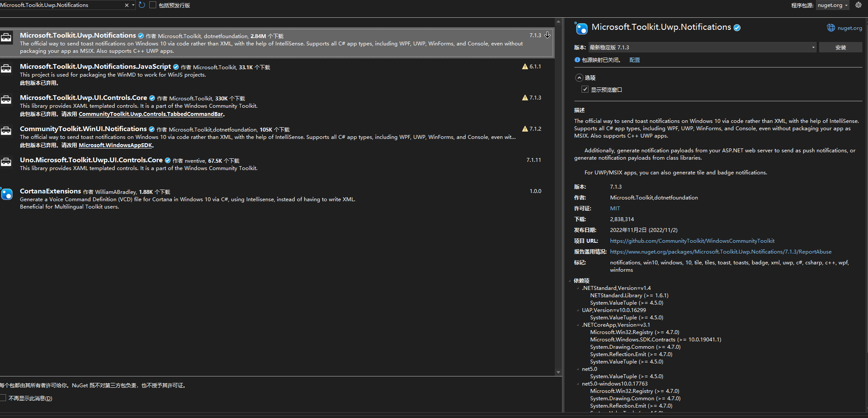Open the GitHub WindowsCommunityToolkit project URL
868x418 pixels.
tap(692, 241)
